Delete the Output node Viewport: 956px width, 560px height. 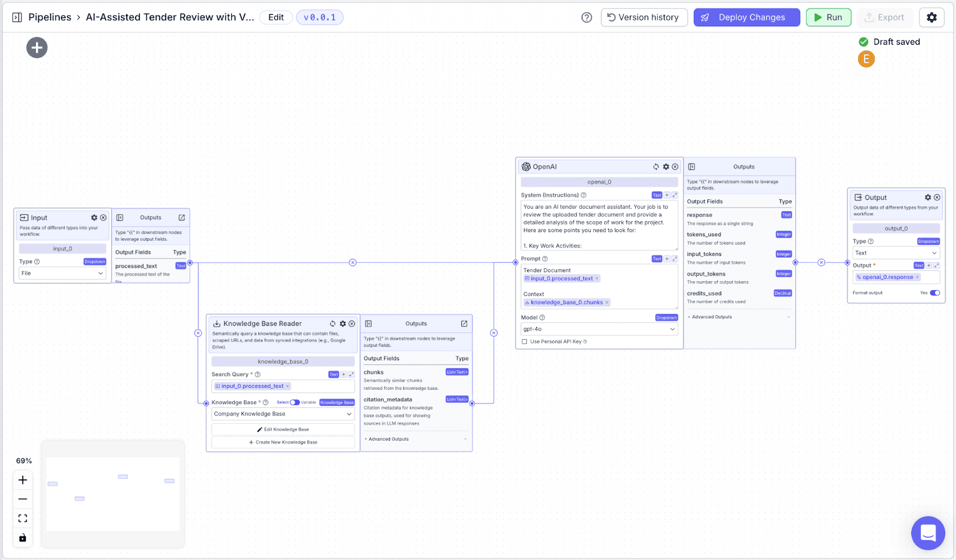coord(937,198)
